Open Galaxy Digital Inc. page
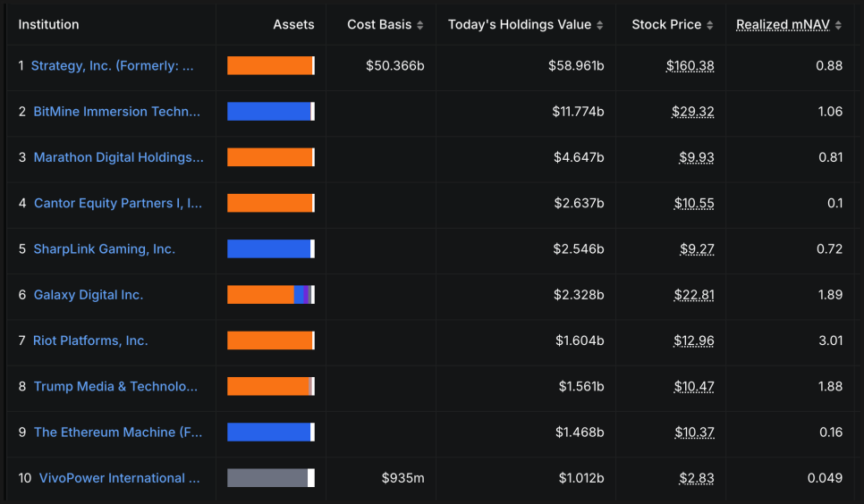The image size is (864, 504). pos(88,294)
